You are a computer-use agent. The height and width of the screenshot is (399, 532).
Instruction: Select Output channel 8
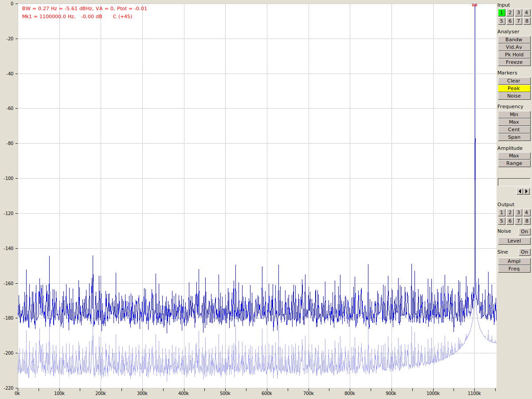click(527, 221)
